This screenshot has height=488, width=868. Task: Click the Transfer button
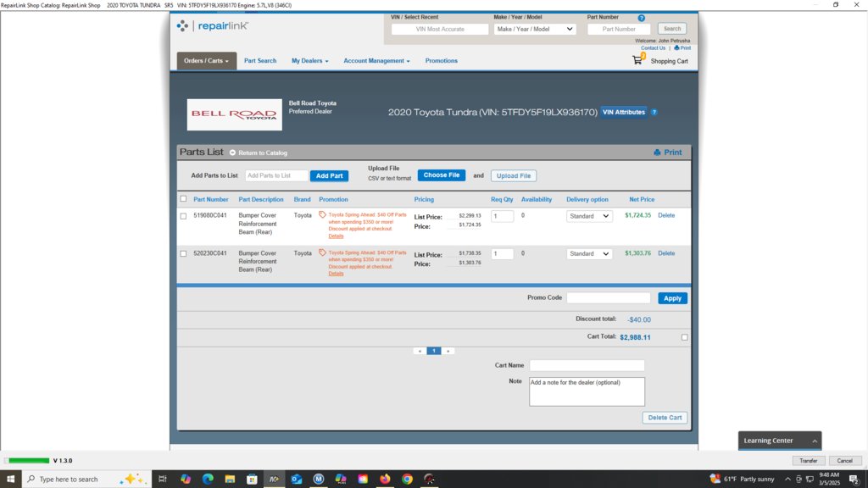(808, 460)
